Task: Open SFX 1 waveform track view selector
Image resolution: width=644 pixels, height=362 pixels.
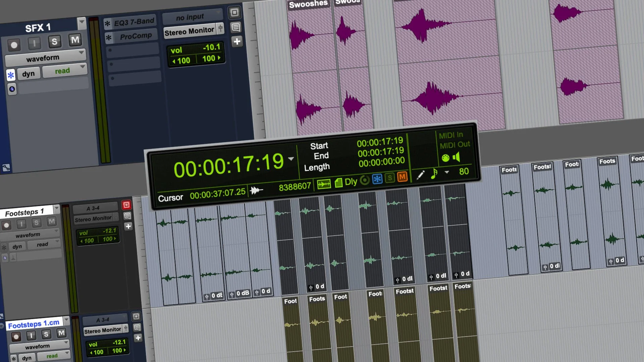Action: coord(45,58)
